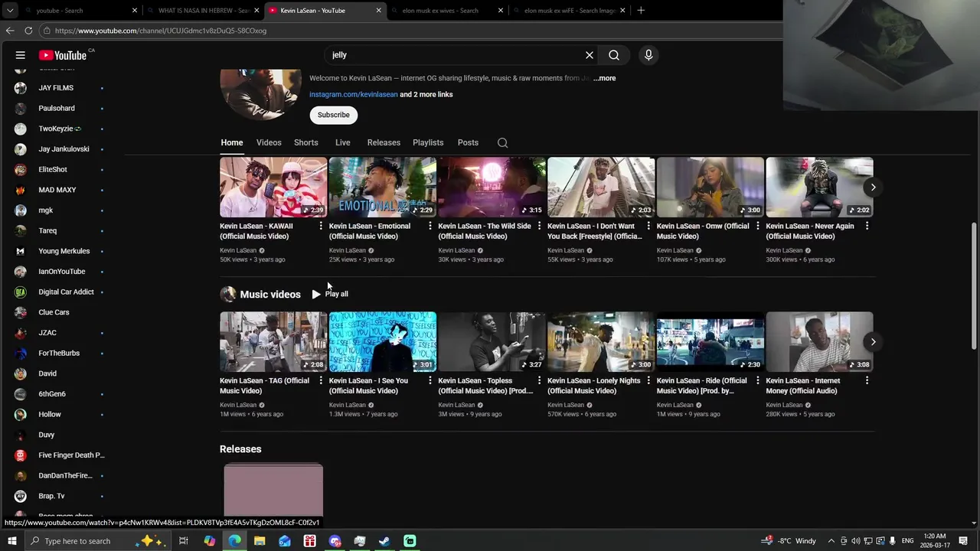Switch to the Live tab
Viewport: 980px width, 551px height.
coord(342,142)
